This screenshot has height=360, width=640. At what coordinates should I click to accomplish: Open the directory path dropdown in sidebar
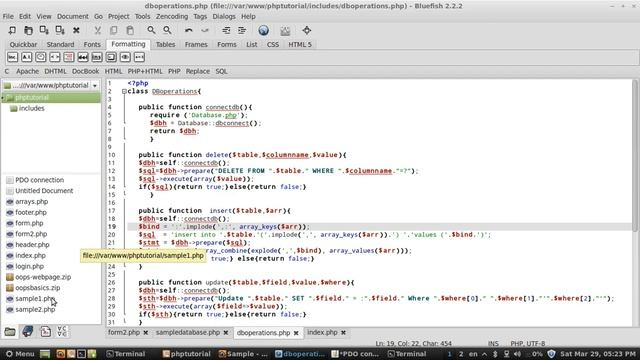click(x=95, y=86)
